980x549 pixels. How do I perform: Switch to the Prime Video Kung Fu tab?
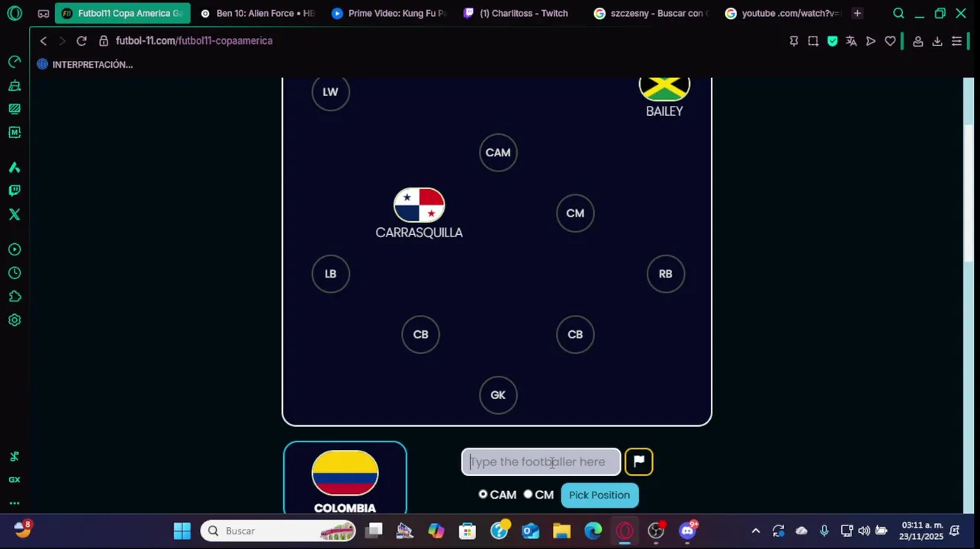[389, 13]
